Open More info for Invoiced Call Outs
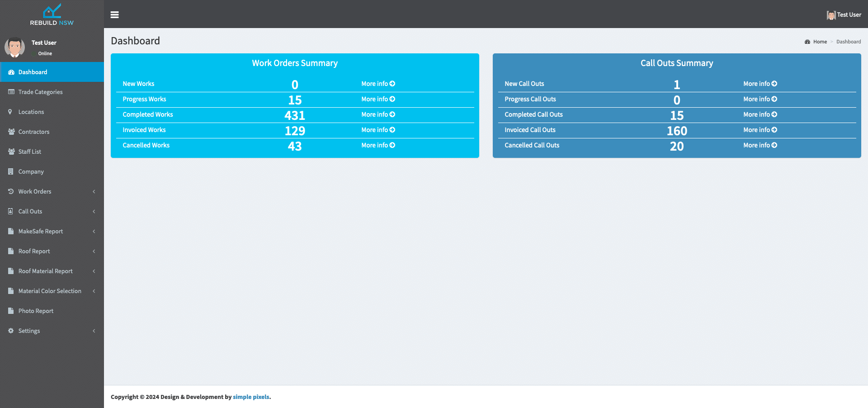Viewport: 868px width, 408px height. [x=760, y=130]
